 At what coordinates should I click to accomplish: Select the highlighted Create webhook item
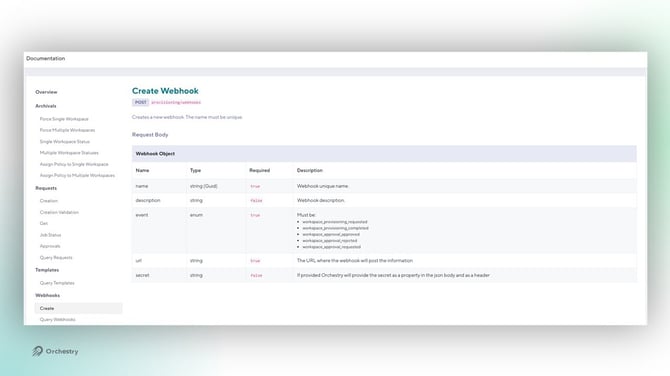[x=78, y=308]
